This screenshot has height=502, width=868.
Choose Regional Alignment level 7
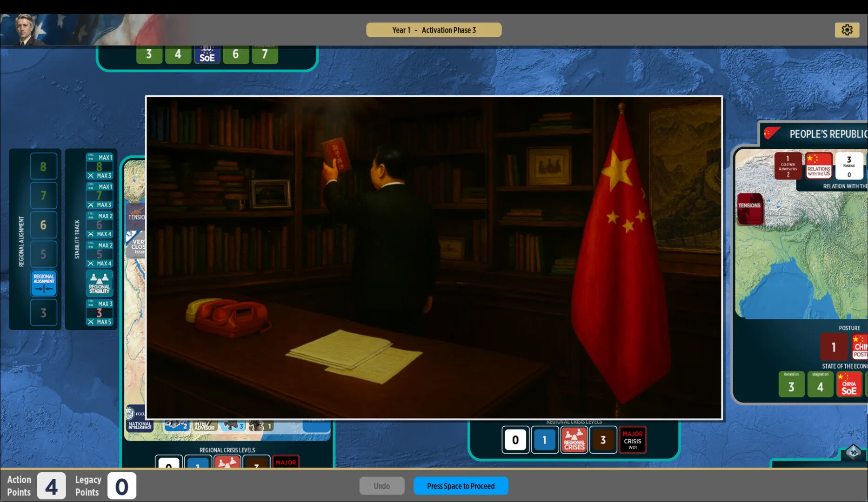point(44,195)
